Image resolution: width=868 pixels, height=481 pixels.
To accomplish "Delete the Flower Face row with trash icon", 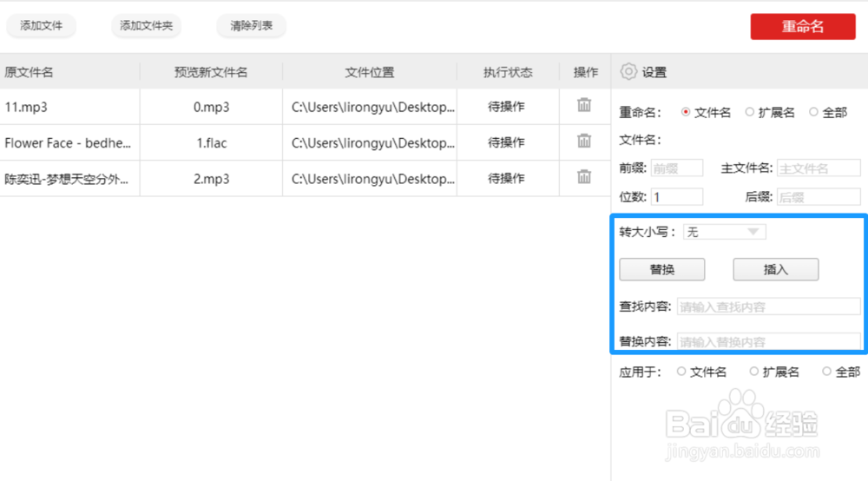I will click(x=584, y=141).
